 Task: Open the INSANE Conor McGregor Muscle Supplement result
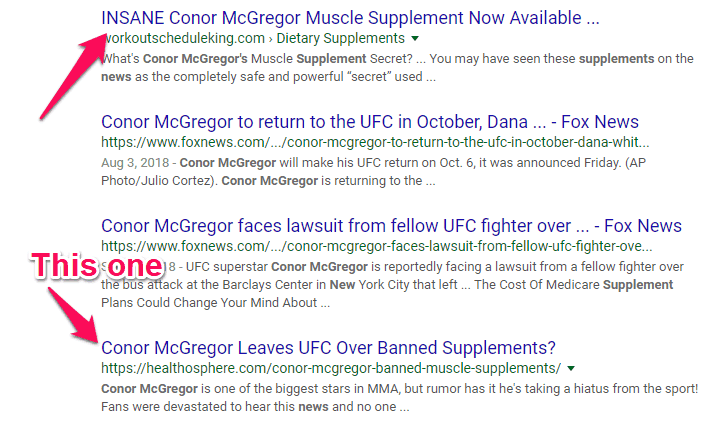(x=350, y=18)
